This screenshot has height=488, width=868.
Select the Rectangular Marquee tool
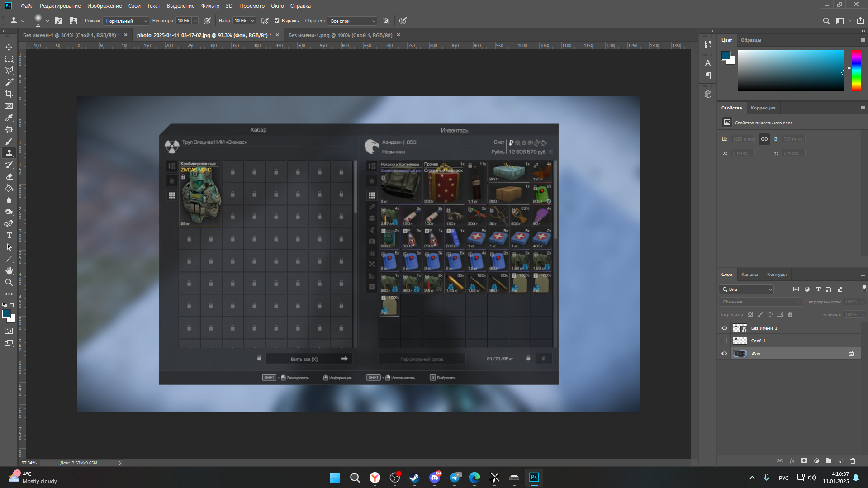point(9,59)
